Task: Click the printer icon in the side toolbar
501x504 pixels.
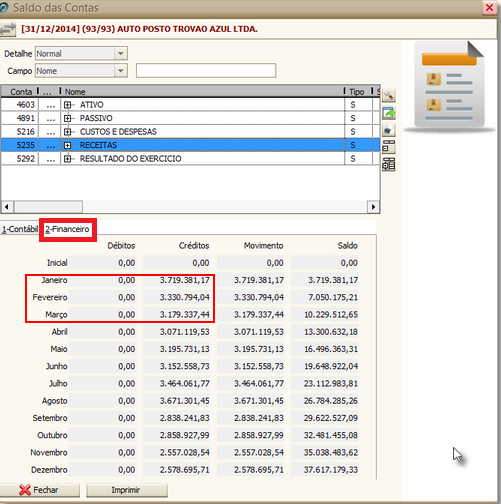Action: point(389,130)
